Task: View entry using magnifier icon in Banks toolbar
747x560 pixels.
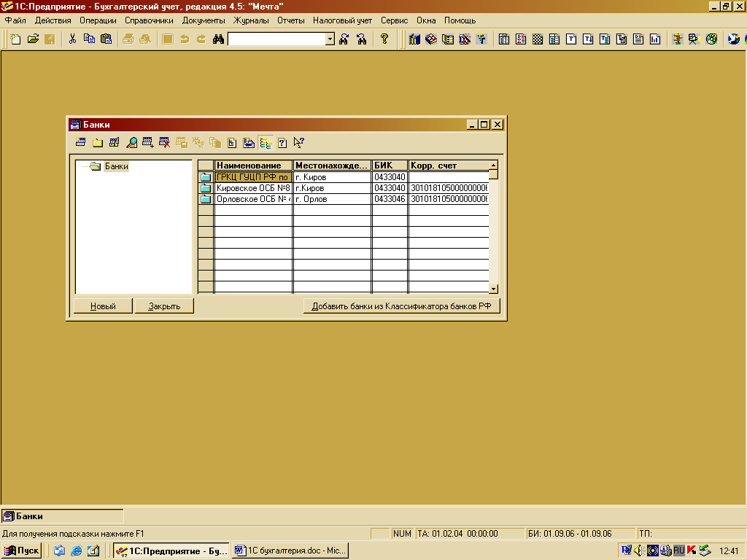Action: tap(131, 142)
